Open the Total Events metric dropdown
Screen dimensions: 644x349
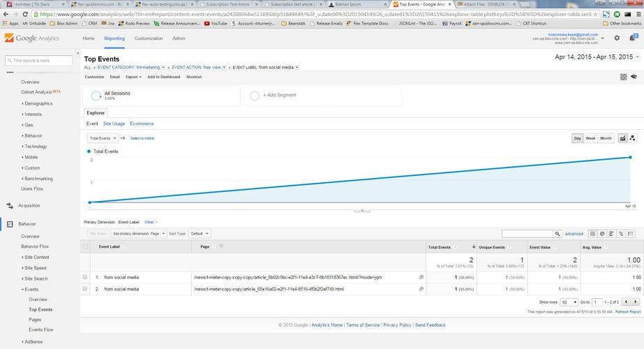[103, 138]
